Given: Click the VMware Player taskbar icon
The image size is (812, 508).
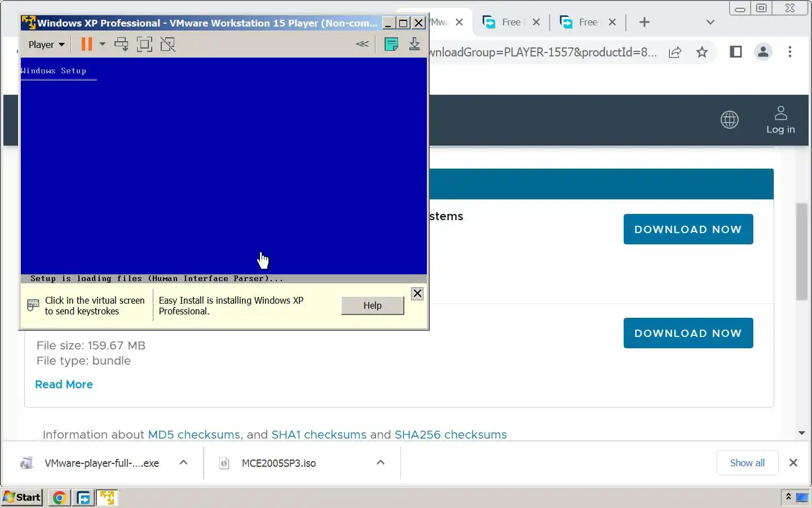Looking at the screenshot, I should [x=107, y=498].
